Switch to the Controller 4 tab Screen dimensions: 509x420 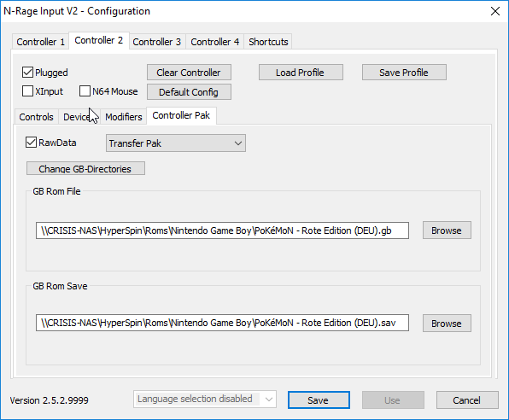point(214,42)
